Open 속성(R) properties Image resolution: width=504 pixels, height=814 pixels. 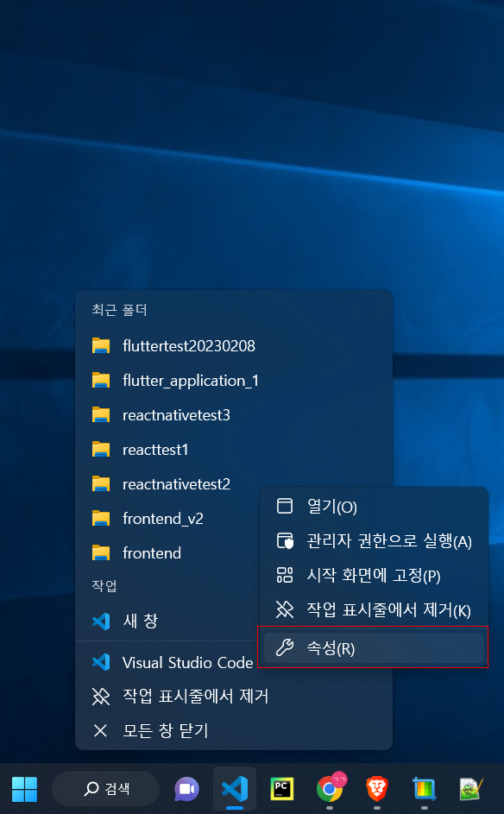[x=374, y=647]
